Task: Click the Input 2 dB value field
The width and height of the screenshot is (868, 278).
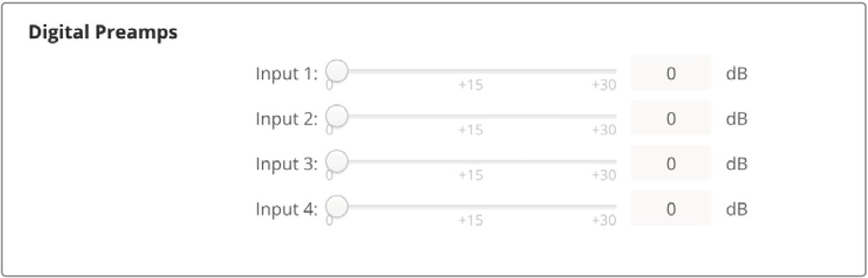Action: pyautogui.click(x=670, y=118)
